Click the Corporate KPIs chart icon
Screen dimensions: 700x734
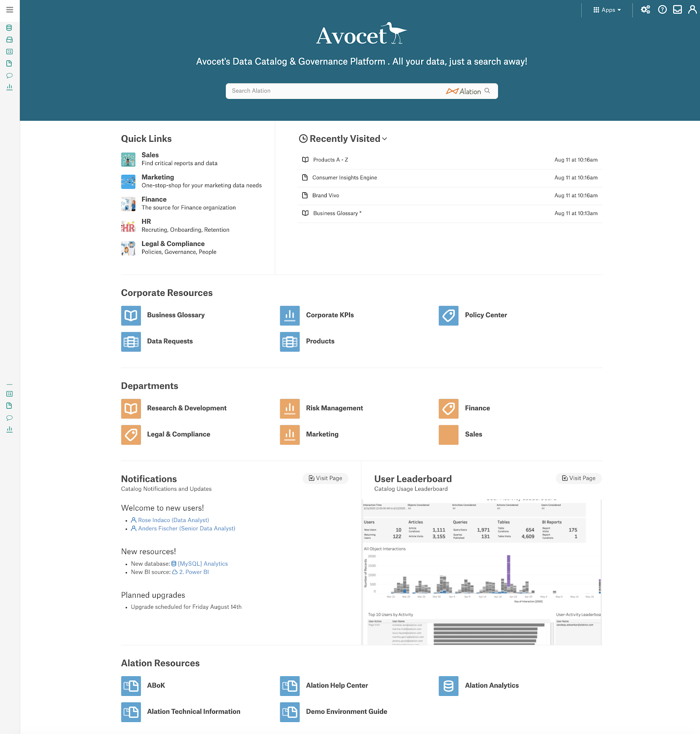pyautogui.click(x=289, y=316)
